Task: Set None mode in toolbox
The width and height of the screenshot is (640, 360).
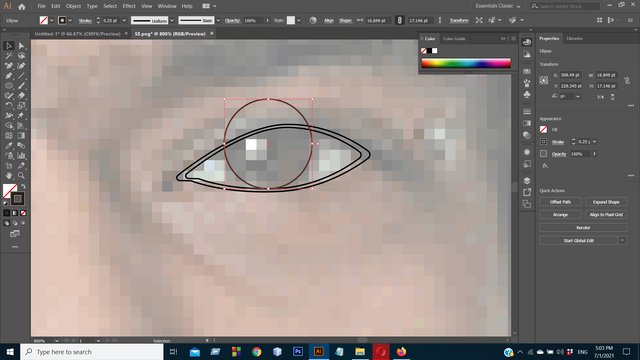Action: click(x=23, y=213)
